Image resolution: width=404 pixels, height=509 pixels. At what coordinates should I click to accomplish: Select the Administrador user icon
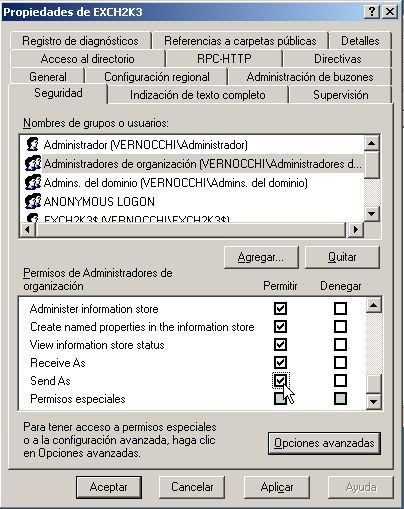(33, 145)
